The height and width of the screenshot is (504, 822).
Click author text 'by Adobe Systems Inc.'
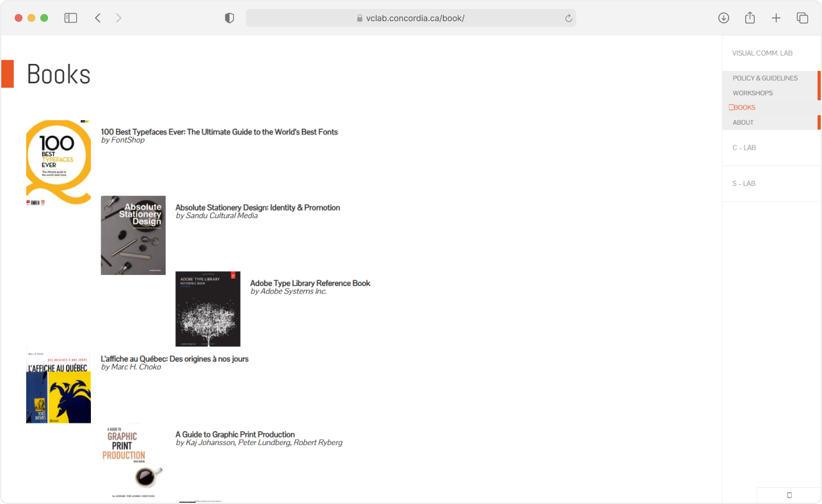(288, 291)
